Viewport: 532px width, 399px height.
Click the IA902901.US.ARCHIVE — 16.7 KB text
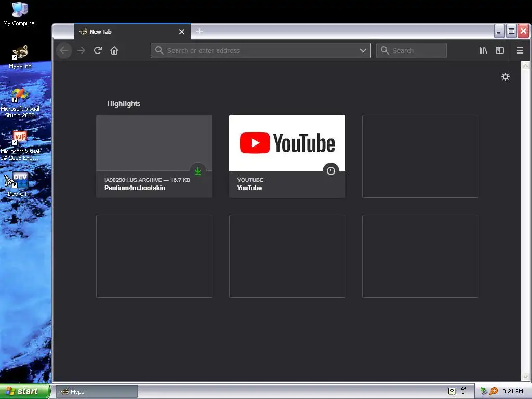click(x=147, y=180)
